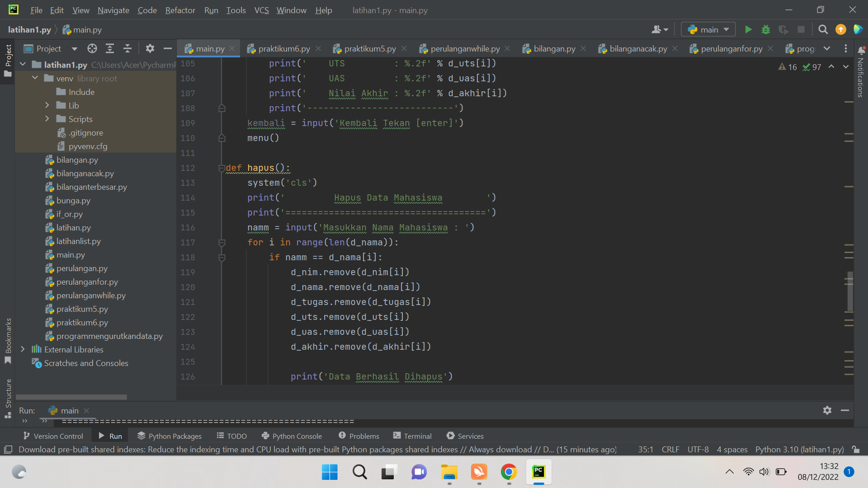Close the praktikum6.py tab
868x488 pixels.
tap(318, 49)
